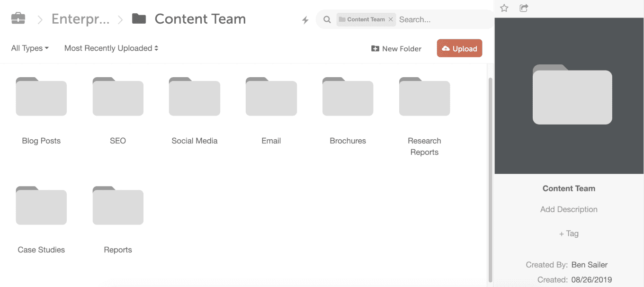Open the All Types filter dropdown
644x287 pixels.
coord(29,48)
